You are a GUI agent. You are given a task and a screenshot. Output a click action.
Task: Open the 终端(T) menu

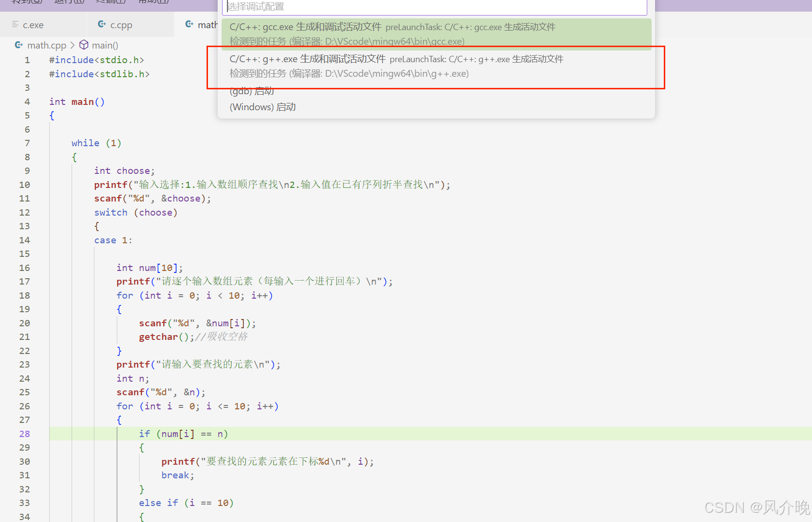pos(110,2)
